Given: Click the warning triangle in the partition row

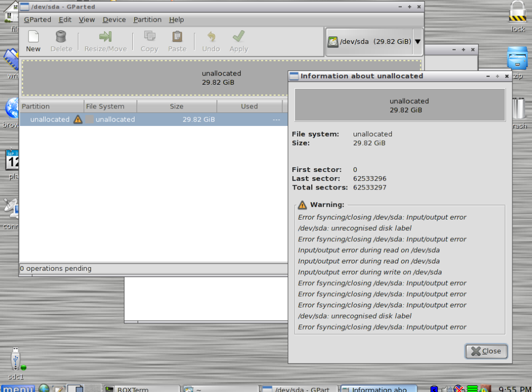Looking at the screenshot, I should (x=78, y=120).
